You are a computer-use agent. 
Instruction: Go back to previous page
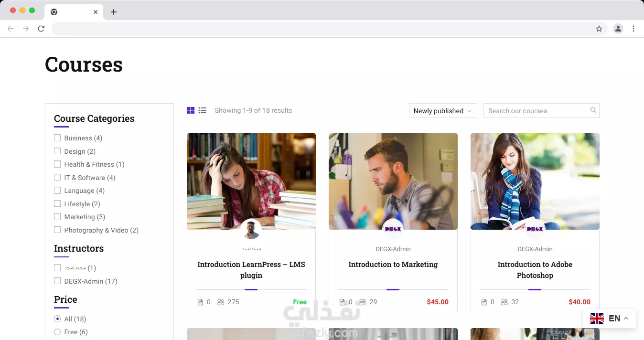tap(11, 29)
